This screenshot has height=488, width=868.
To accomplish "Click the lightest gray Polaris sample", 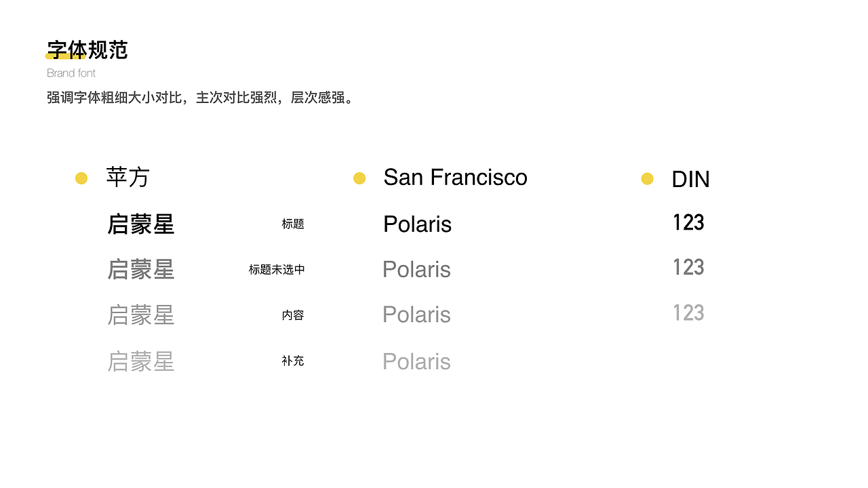I will point(416,362).
